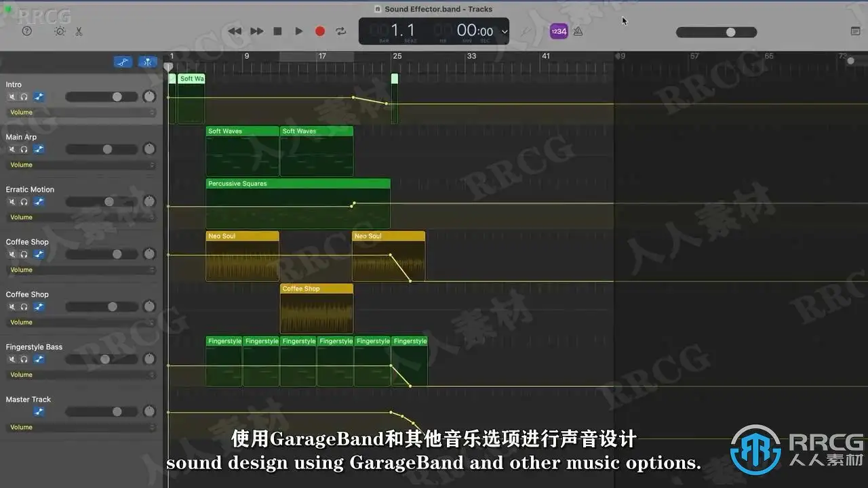This screenshot has width=868, height=488.
Task: Open the Note Pad icon in toolbar
Action: pos(855,31)
